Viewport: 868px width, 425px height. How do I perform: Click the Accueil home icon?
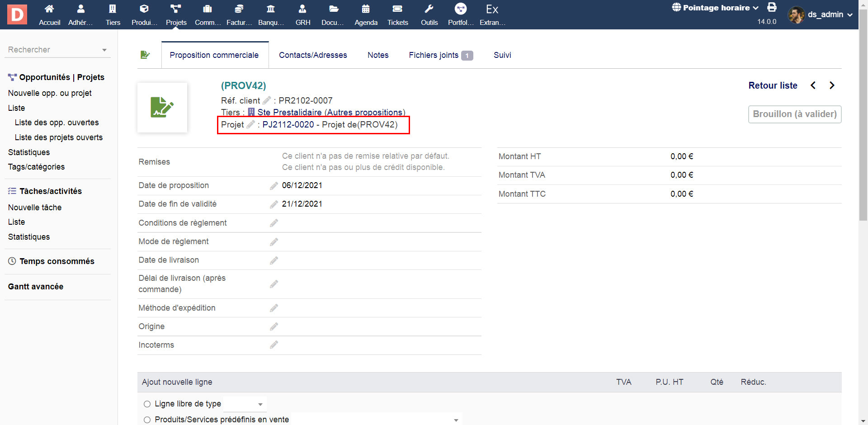pyautogui.click(x=49, y=9)
